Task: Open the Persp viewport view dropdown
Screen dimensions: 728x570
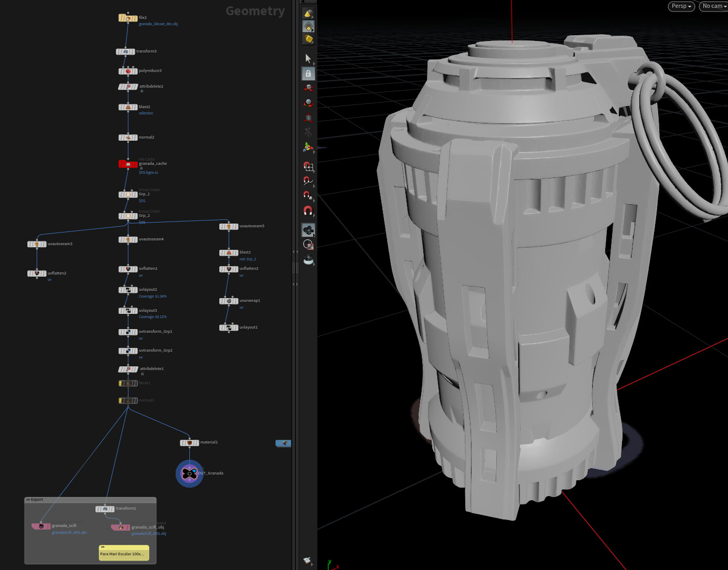Action: [x=680, y=6]
